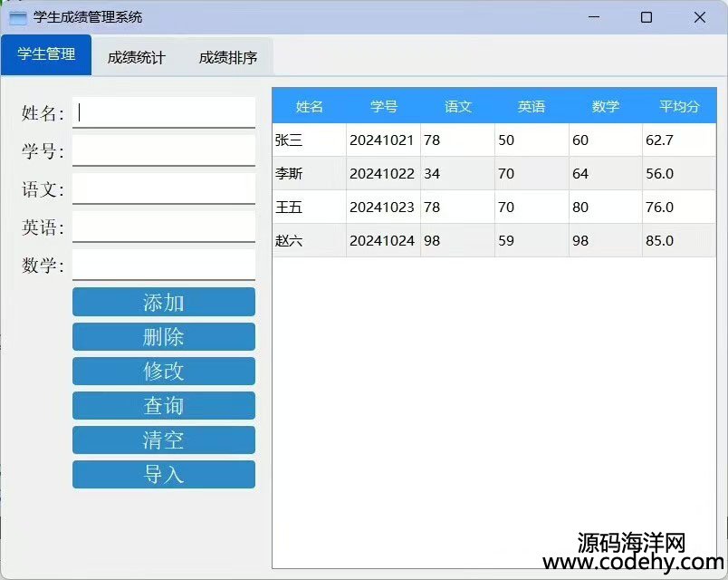Click the 王五 table row
Image resolution: width=728 pixels, height=580 pixels.
coord(309,208)
